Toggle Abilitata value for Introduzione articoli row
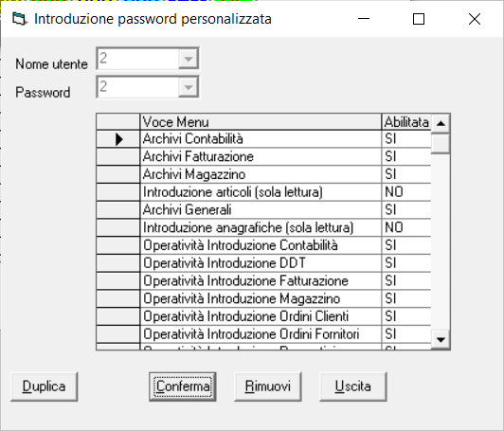The height and width of the screenshot is (431, 504). [x=406, y=192]
